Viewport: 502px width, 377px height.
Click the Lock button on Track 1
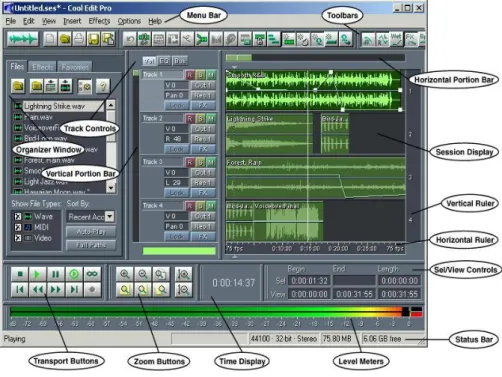point(177,106)
